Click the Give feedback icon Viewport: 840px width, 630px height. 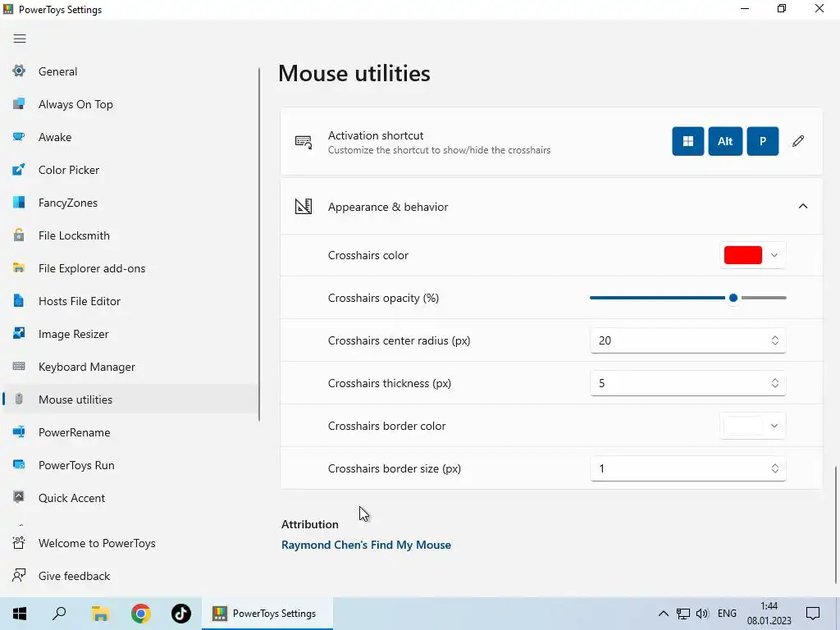point(19,575)
